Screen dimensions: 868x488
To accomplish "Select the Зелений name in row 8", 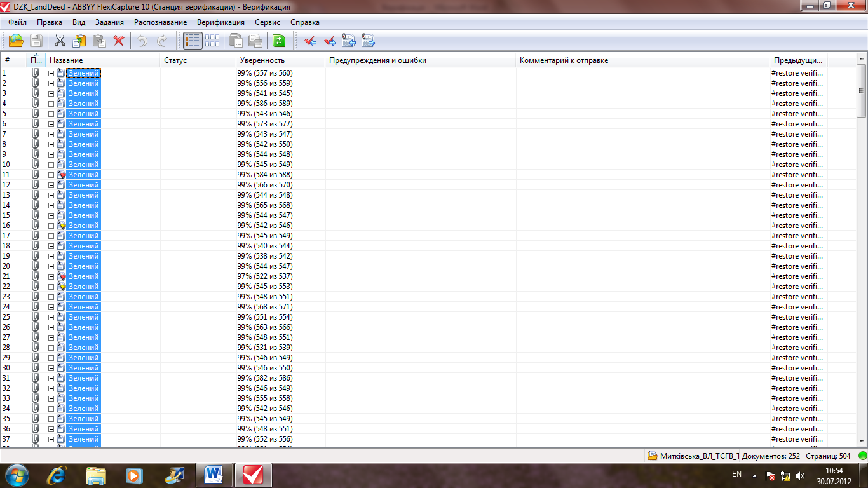I will click(83, 144).
